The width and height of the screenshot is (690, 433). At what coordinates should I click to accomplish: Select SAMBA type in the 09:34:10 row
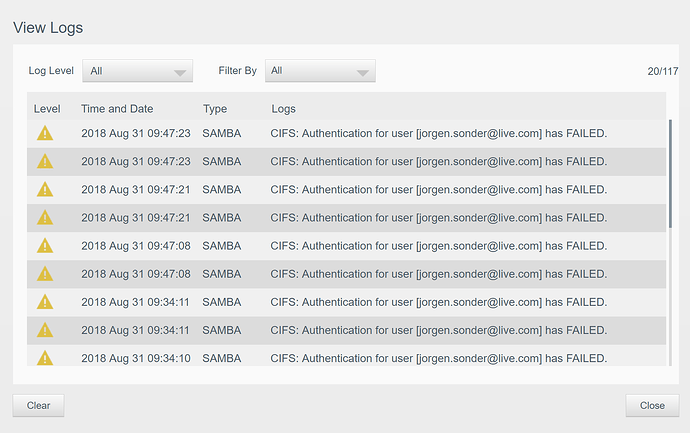coord(221,358)
